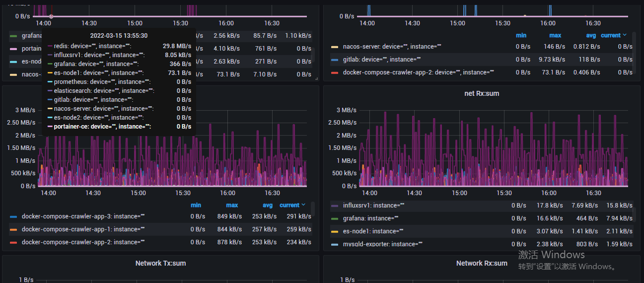Open the Network Tx:sum panel title menu
This screenshot has width=644, height=283.
pos(160,263)
